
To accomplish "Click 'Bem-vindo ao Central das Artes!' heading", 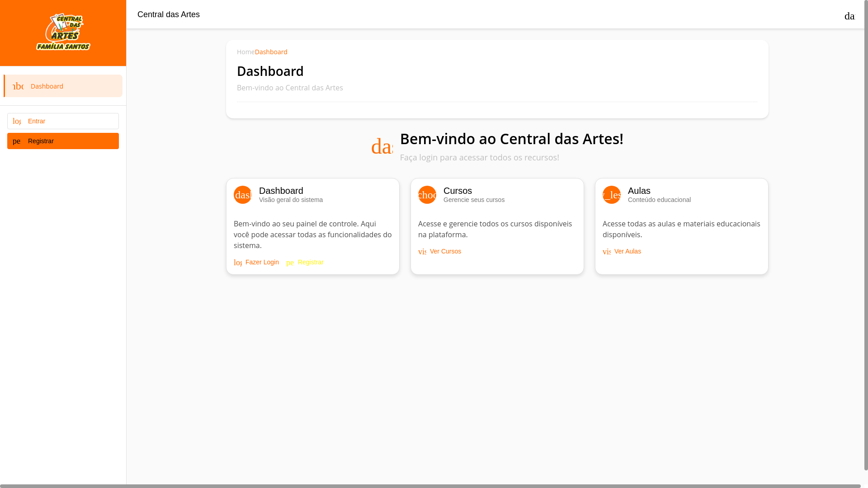I will click(x=512, y=139).
